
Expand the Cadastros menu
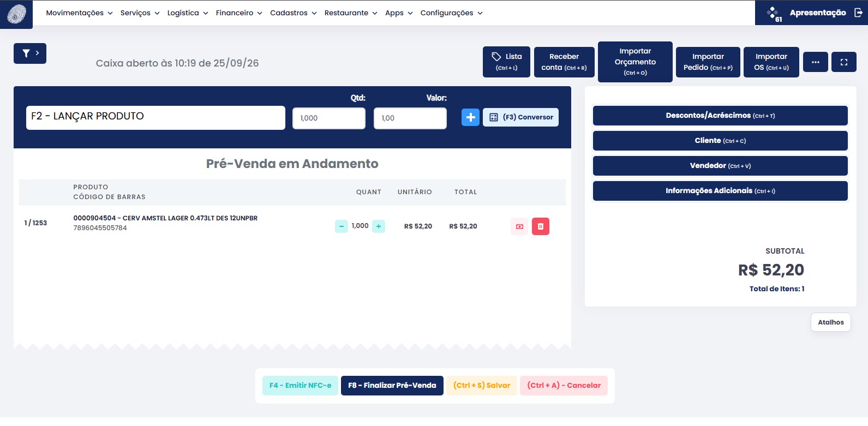(294, 13)
